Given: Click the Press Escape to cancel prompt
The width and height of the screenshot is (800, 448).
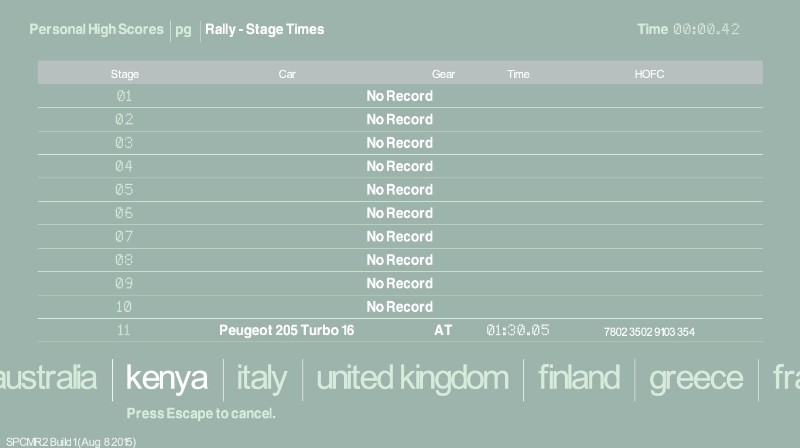Looking at the screenshot, I should click(201, 413).
